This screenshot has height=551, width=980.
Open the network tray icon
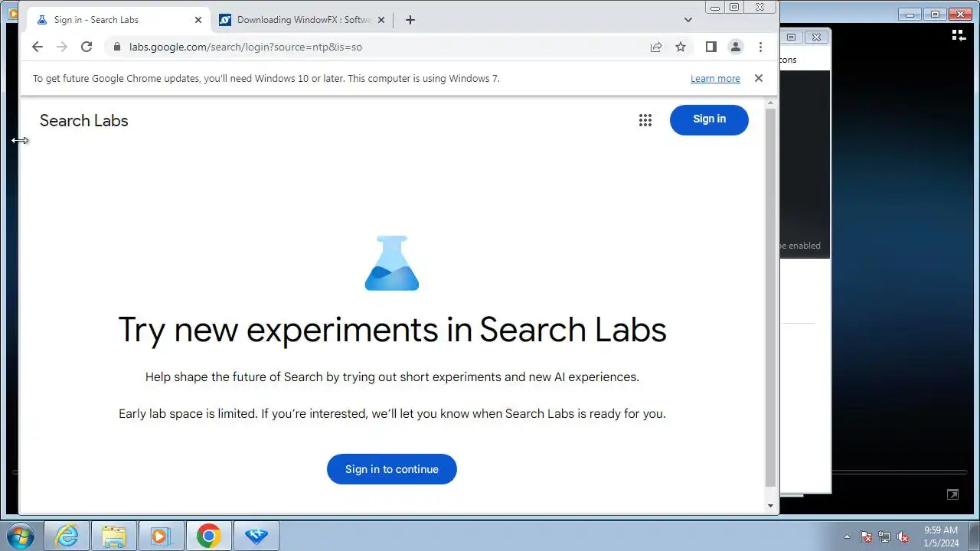click(x=884, y=536)
